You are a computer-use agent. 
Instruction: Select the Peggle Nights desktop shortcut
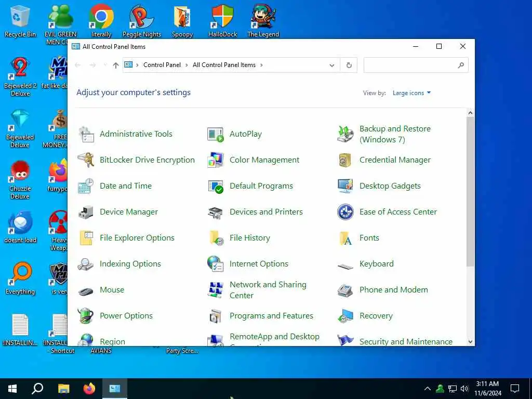click(x=141, y=21)
